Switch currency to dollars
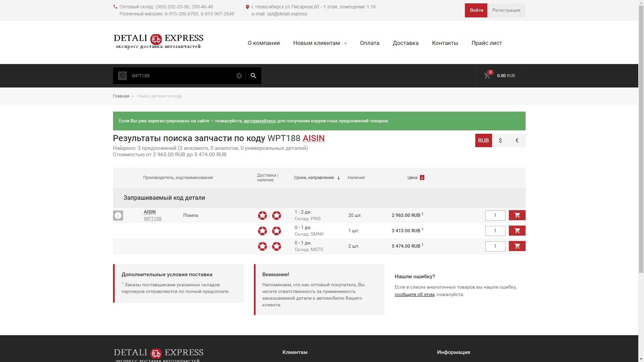Viewport: 644px width, 362px height. (500, 140)
